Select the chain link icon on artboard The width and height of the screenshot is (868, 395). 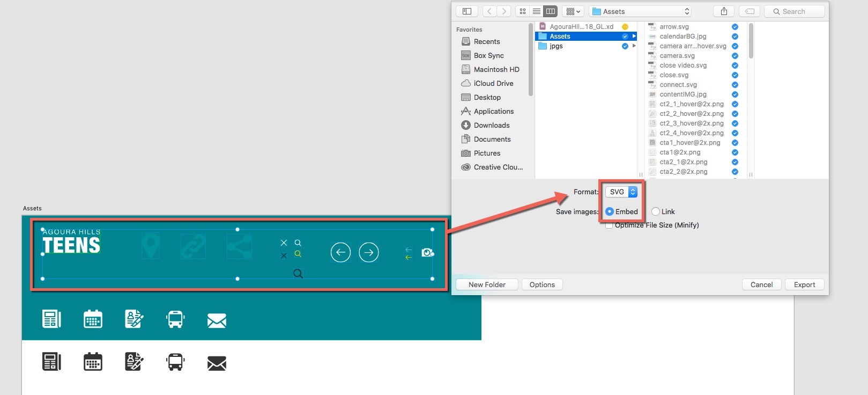click(193, 247)
